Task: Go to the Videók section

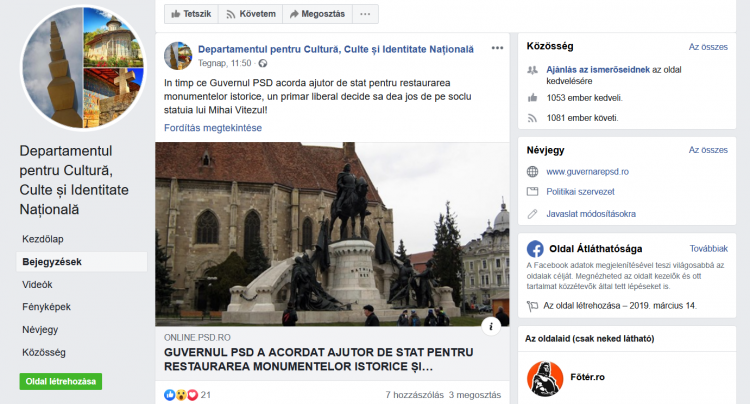Action: 38,285
